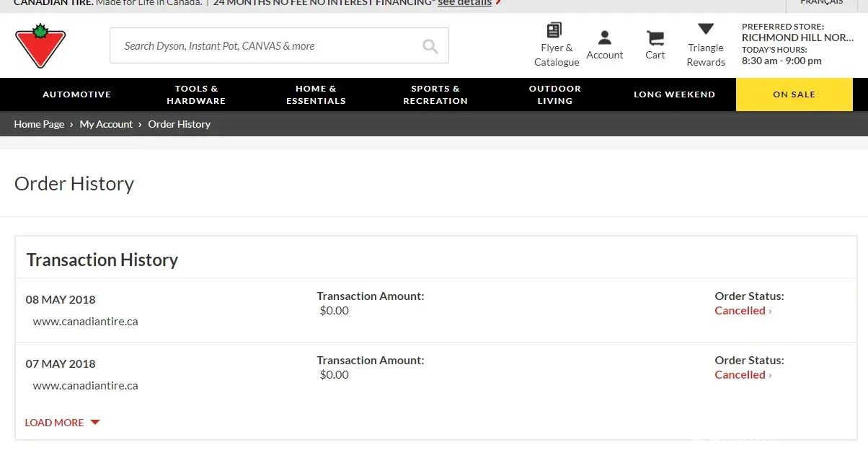The image size is (868, 463).
Task: Click www.canadiantire.ca under 07 May order
Action: 86,386
